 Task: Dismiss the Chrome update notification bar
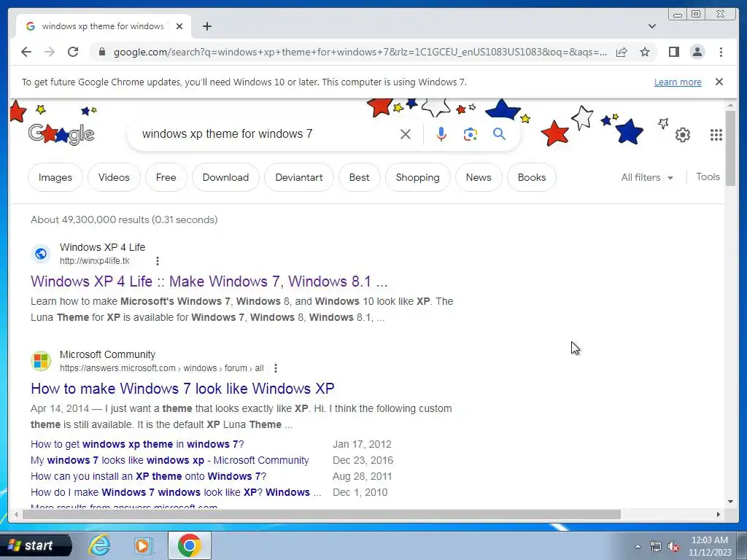719,82
